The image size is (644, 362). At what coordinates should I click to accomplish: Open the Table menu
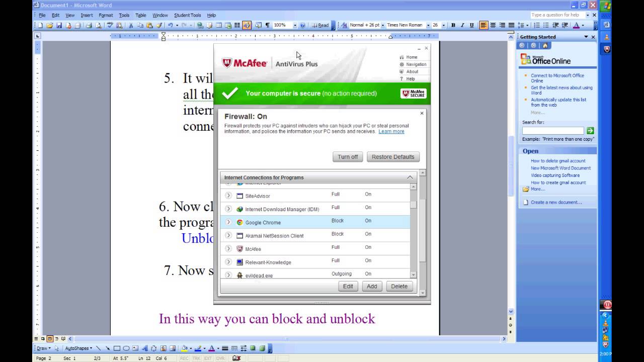(x=141, y=15)
